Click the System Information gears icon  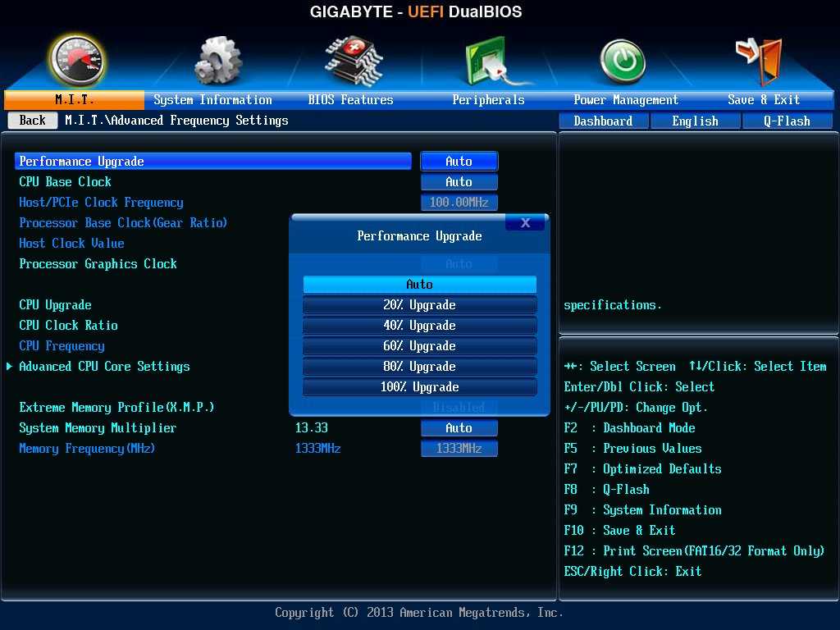[x=218, y=60]
